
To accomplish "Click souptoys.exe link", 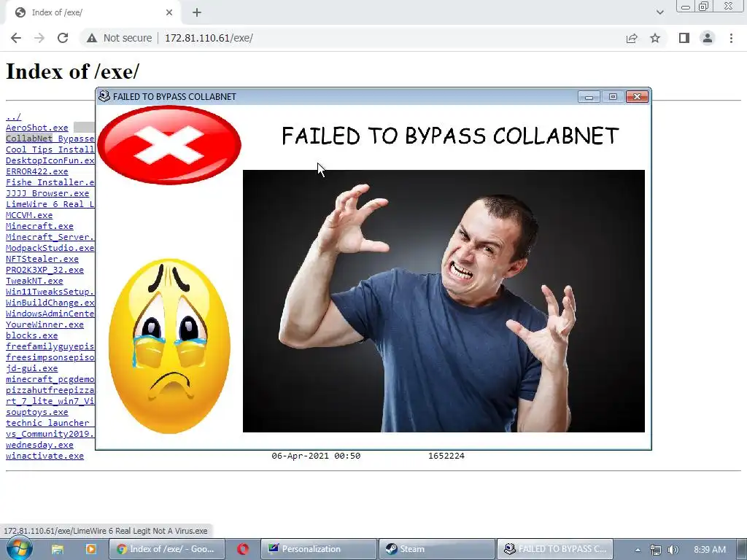I will [37, 413].
